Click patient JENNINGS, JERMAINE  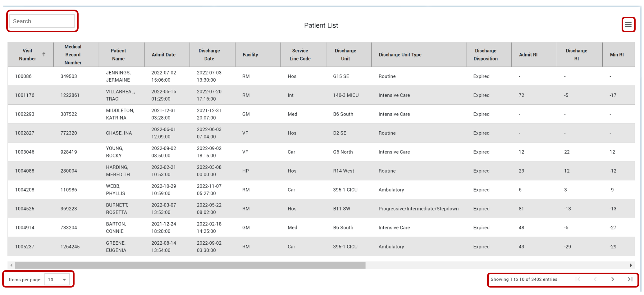[118, 76]
